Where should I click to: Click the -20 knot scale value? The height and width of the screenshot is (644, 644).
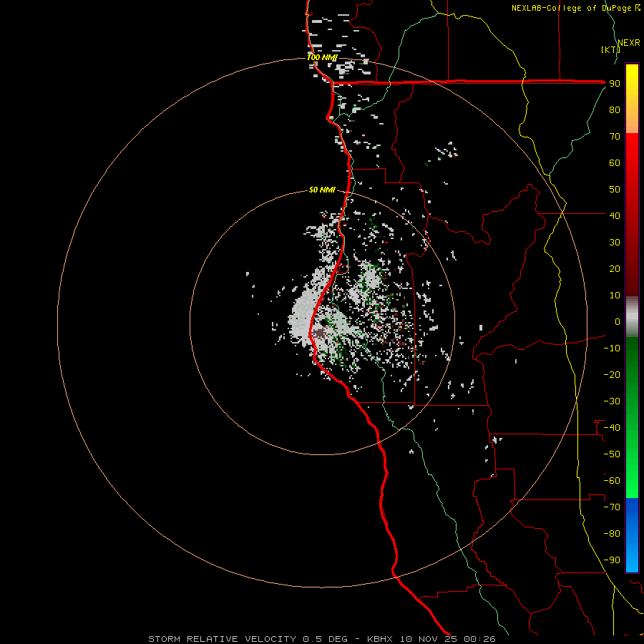click(x=612, y=374)
